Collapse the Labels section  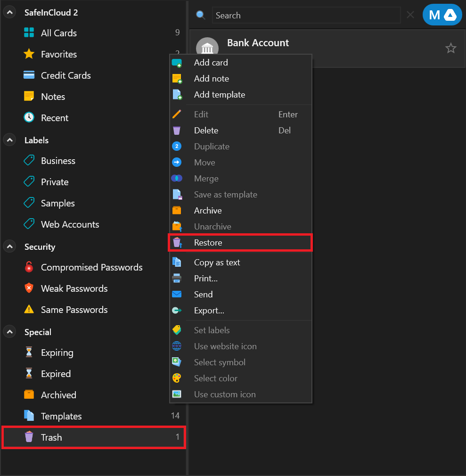coord(10,140)
